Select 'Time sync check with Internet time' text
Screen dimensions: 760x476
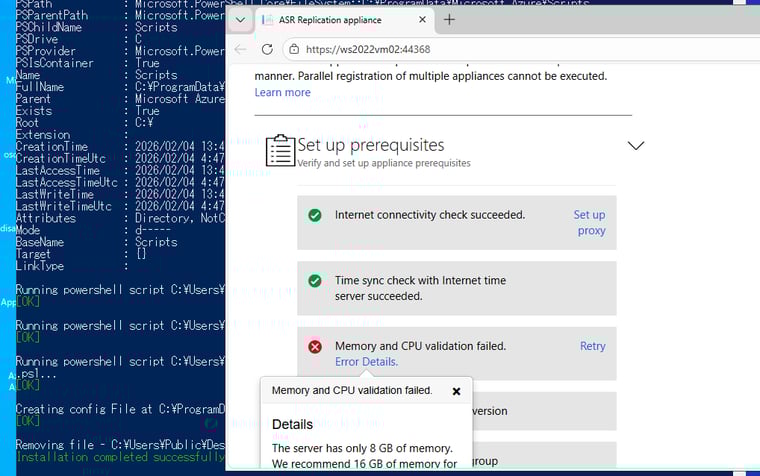click(x=420, y=280)
